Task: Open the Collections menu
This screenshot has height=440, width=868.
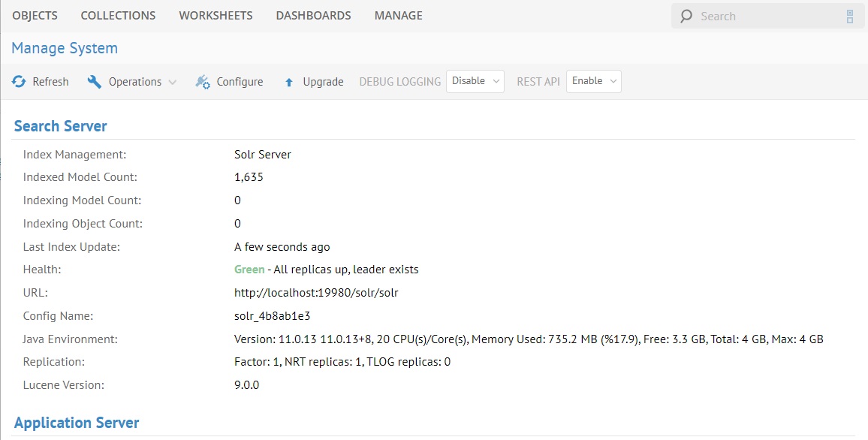Action: 118,15
